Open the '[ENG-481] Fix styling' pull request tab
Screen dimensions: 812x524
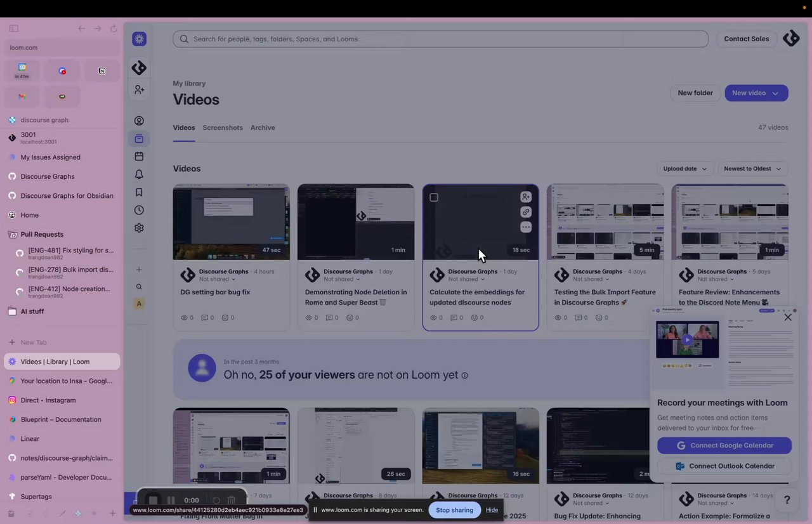65,254
